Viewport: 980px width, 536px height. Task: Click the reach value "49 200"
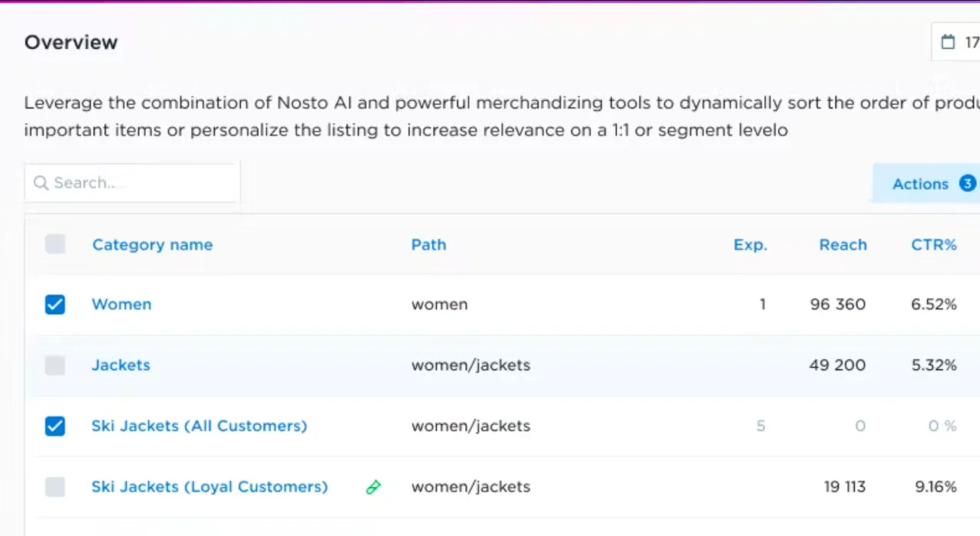coord(838,365)
